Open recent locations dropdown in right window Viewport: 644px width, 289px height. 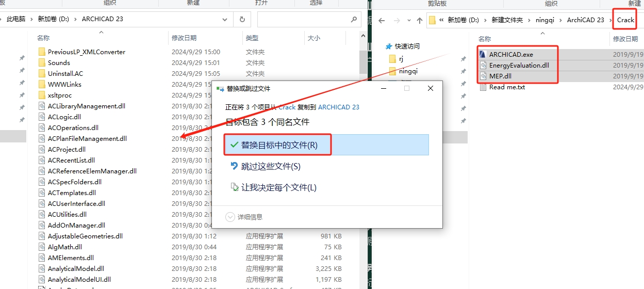(x=408, y=21)
